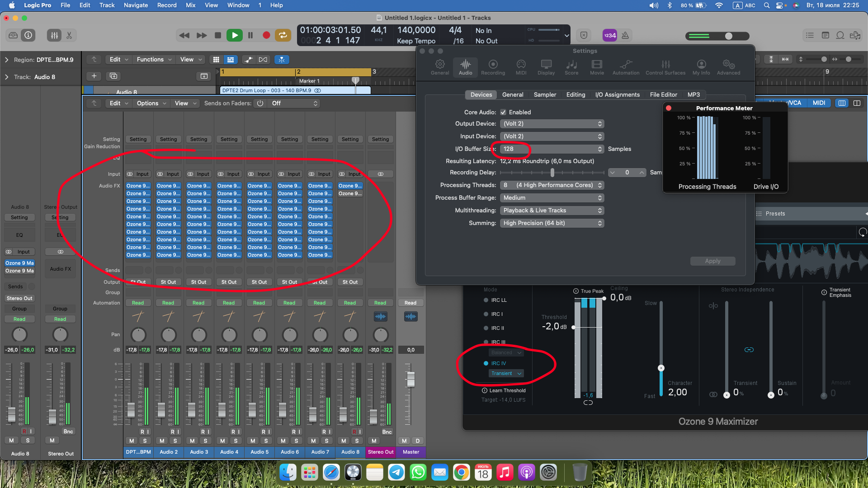This screenshot has width=868, height=488.
Task: Adjust the Recording Delay slider handle
Action: coord(552,173)
